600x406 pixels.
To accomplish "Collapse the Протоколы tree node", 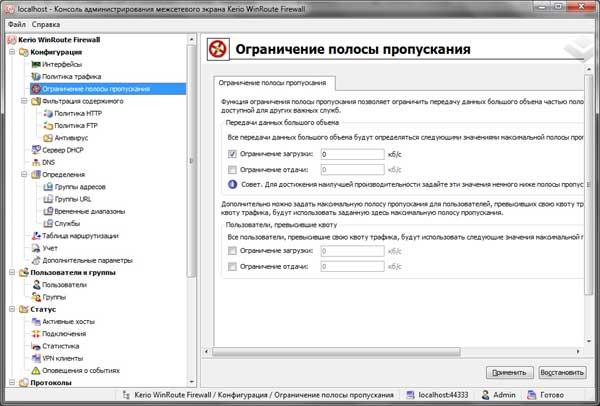I will click(12, 382).
